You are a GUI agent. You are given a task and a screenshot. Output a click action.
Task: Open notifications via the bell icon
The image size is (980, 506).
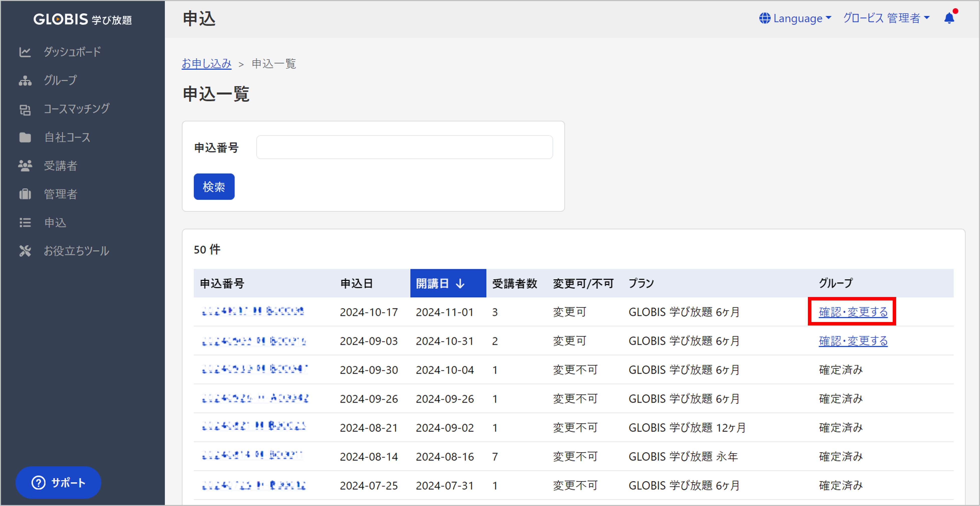point(949,18)
